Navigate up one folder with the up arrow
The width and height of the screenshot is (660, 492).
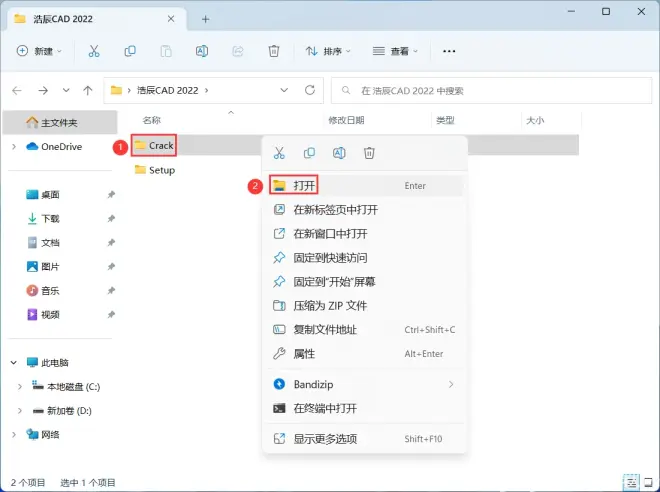88,90
